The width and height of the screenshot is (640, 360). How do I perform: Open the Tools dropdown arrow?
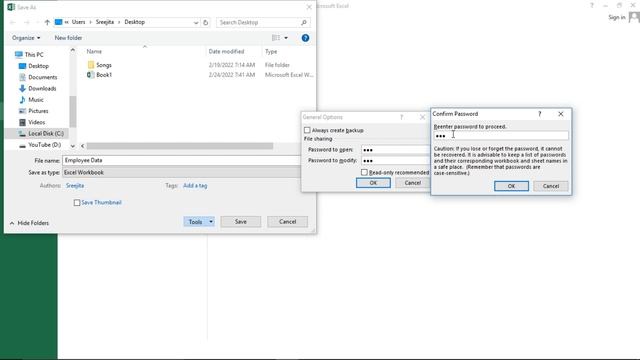tap(211, 222)
